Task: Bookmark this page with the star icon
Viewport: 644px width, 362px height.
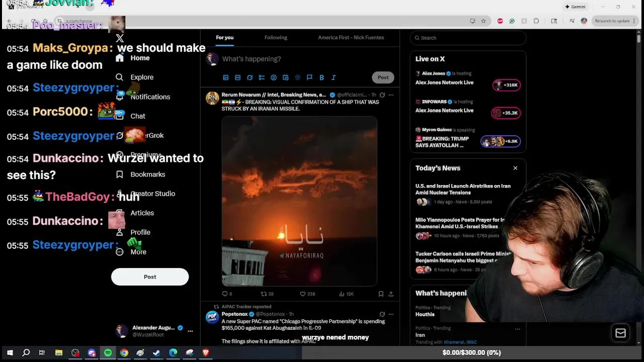Action: [x=484, y=21]
